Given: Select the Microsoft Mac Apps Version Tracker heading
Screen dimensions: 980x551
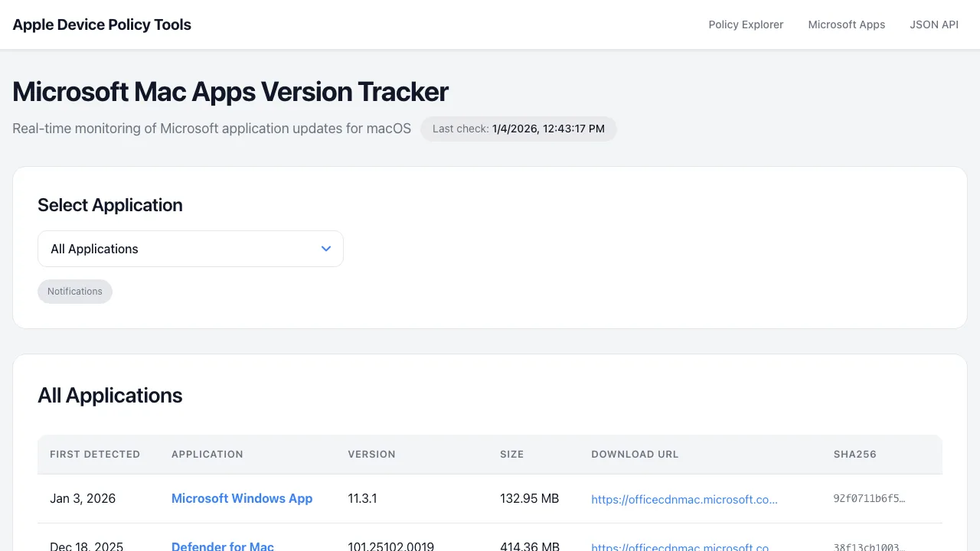Looking at the screenshot, I should (x=230, y=92).
